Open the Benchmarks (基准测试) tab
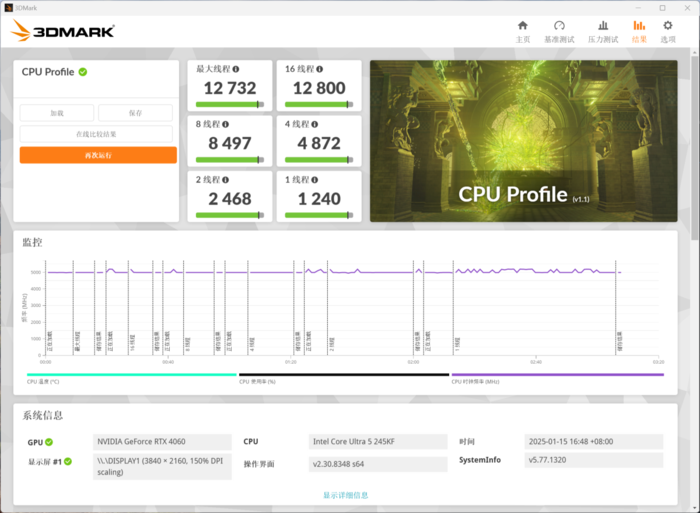Image resolution: width=700 pixels, height=513 pixels. (559, 31)
